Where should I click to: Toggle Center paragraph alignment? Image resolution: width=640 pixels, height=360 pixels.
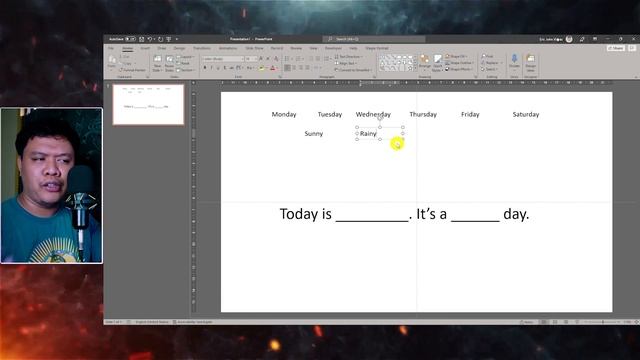coord(294,68)
